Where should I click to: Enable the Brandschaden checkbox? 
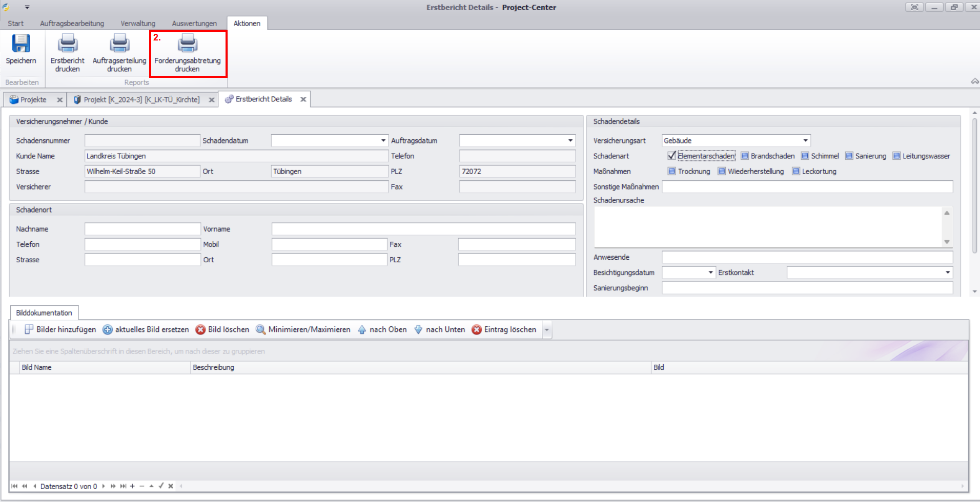pyautogui.click(x=745, y=156)
